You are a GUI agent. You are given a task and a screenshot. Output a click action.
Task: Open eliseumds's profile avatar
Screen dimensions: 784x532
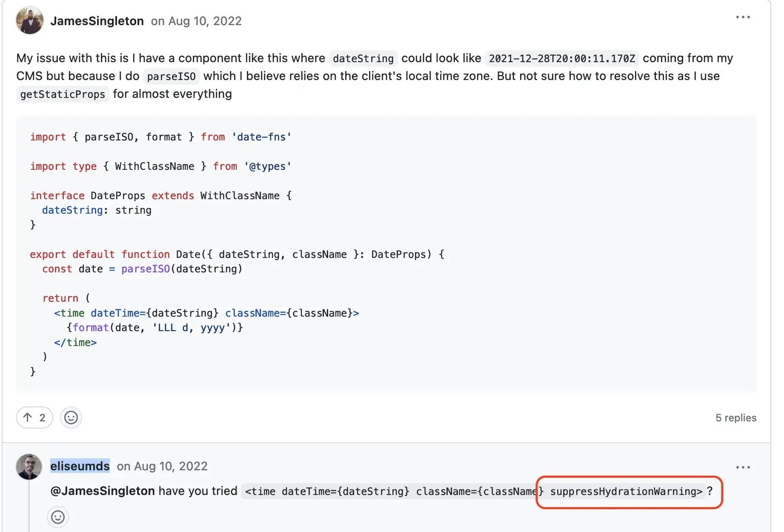click(x=29, y=466)
